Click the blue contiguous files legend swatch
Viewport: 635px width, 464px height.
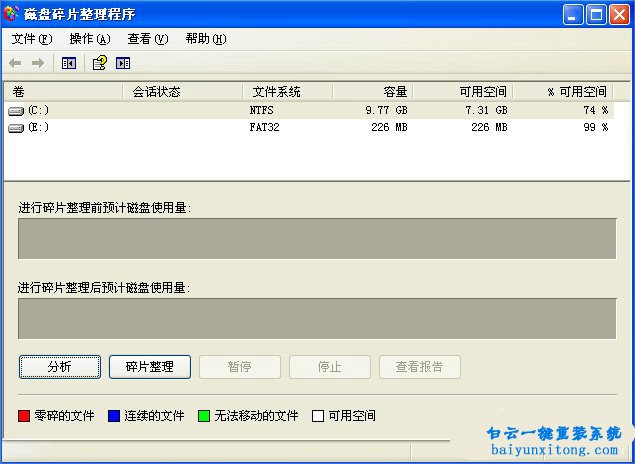114,416
